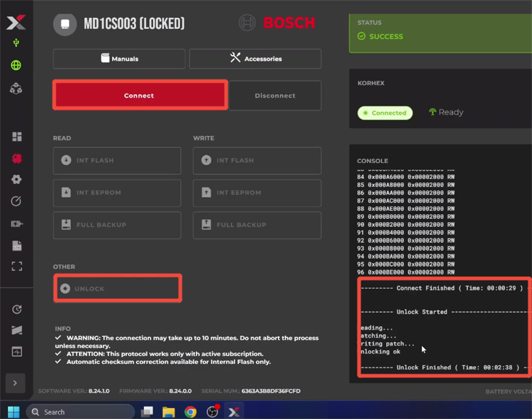Open Task View on the taskbar
Screen dimensions: 532x419
147,412
